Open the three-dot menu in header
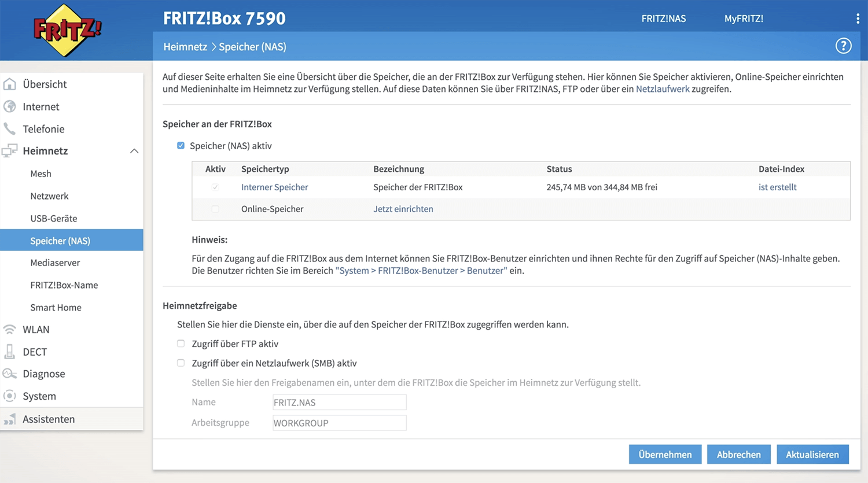Viewport: 868px width, 483px height. click(x=857, y=19)
